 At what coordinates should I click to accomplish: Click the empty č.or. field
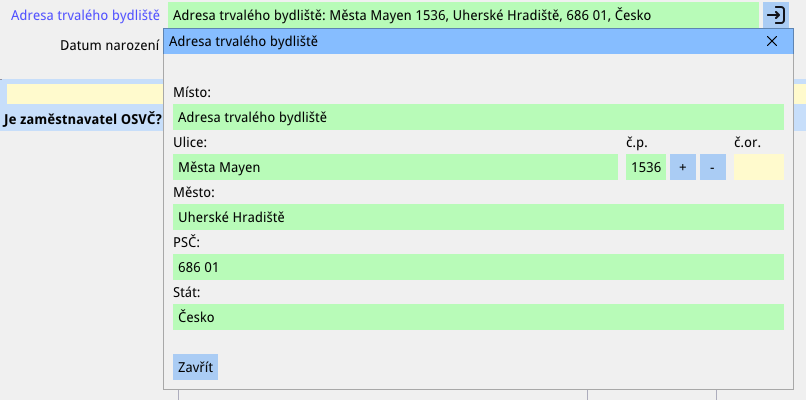pos(758,167)
